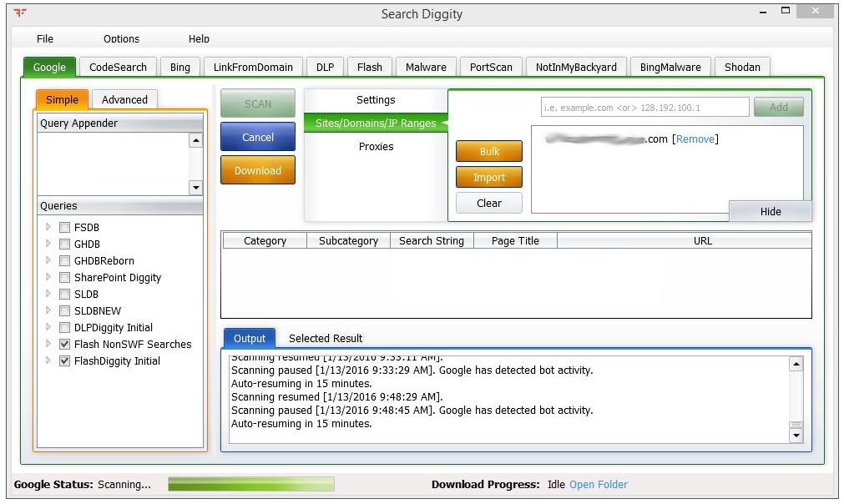Image resolution: width=844 pixels, height=504 pixels.
Task: Sort by the Category column header
Action: click(x=265, y=240)
